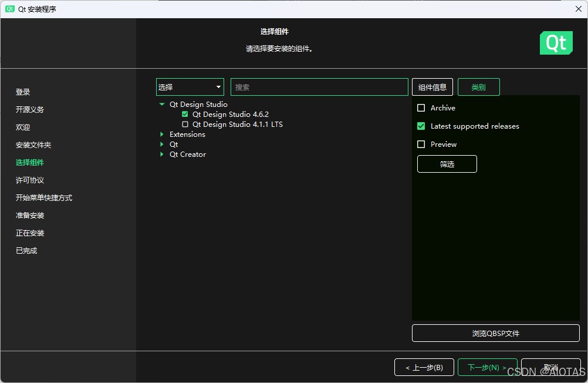Click the 筛选 filter button

[x=447, y=164]
